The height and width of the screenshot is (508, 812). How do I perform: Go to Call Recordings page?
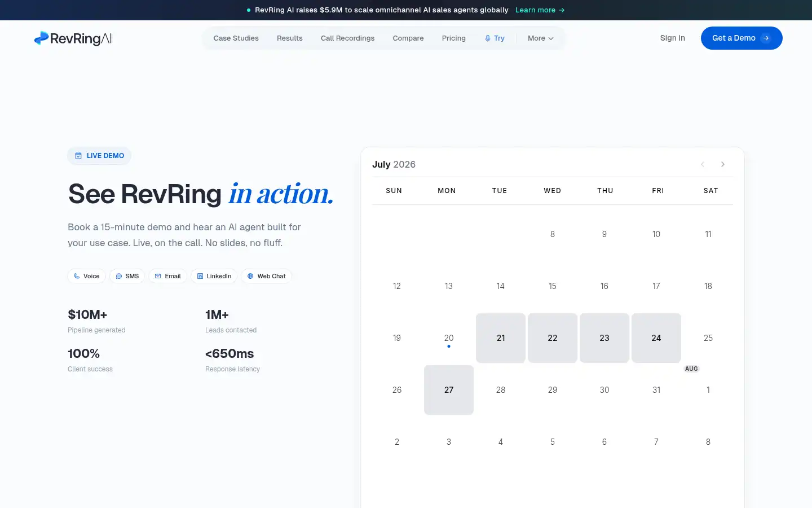coord(347,38)
